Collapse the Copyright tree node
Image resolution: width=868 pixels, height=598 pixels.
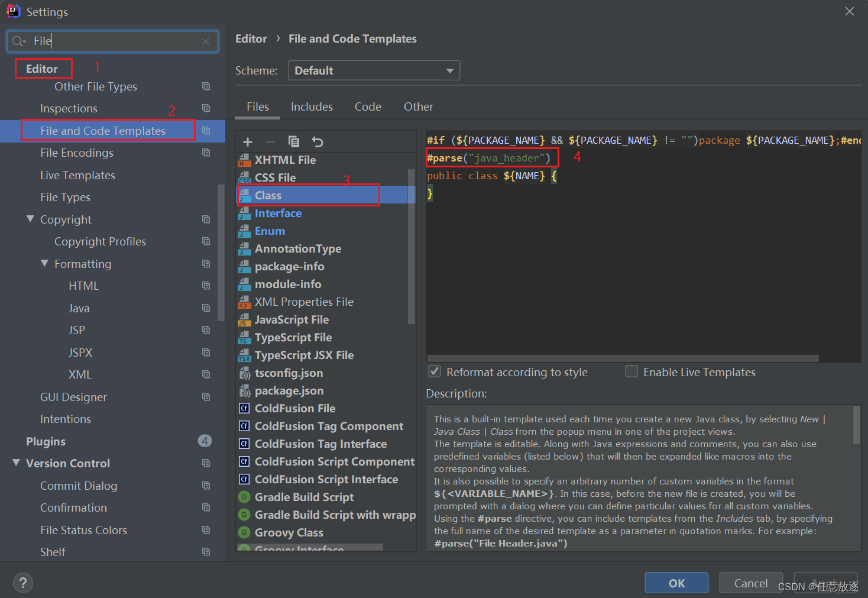pyautogui.click(x=30, y=219)
